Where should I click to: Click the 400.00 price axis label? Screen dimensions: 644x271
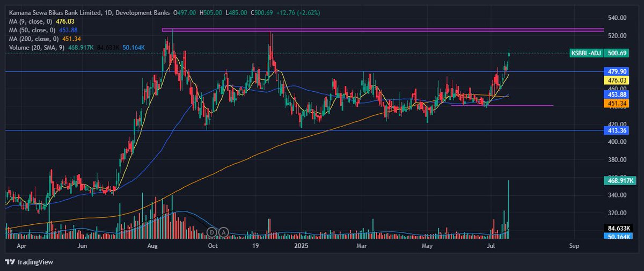[x=617, y=142]
